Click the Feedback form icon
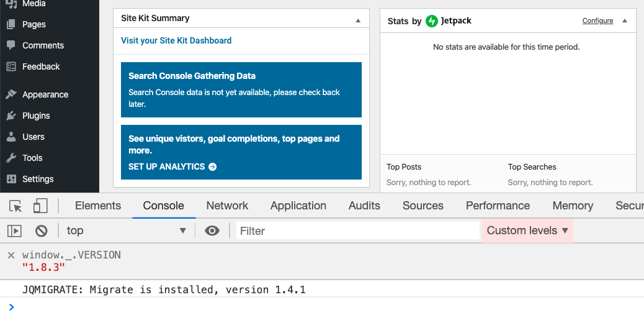 (12, 66)
